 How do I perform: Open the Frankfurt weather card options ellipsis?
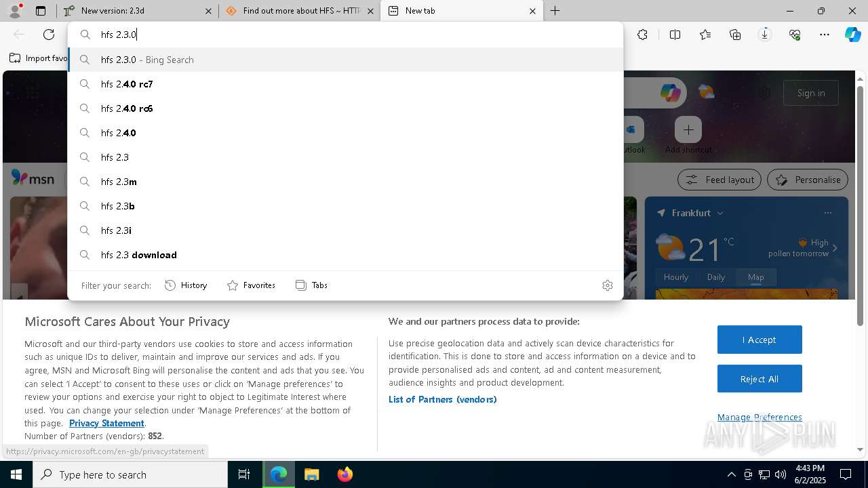click(x=827, y=213)
